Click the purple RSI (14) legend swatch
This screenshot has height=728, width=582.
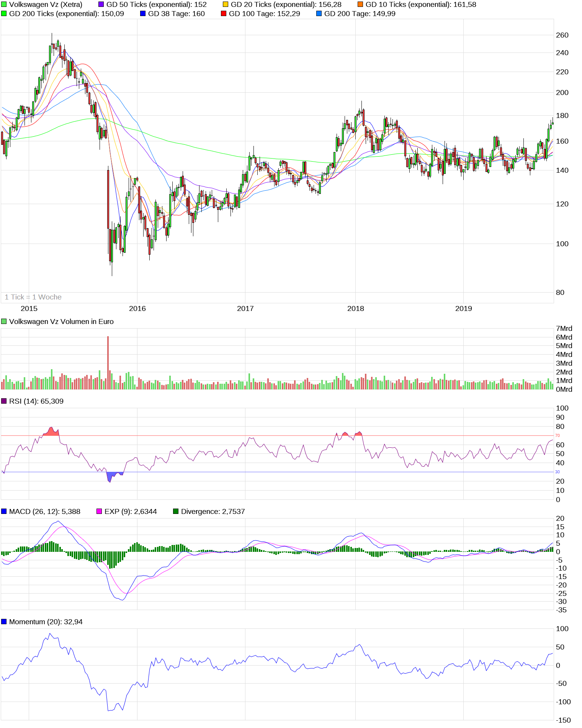[x=4, y=401]
